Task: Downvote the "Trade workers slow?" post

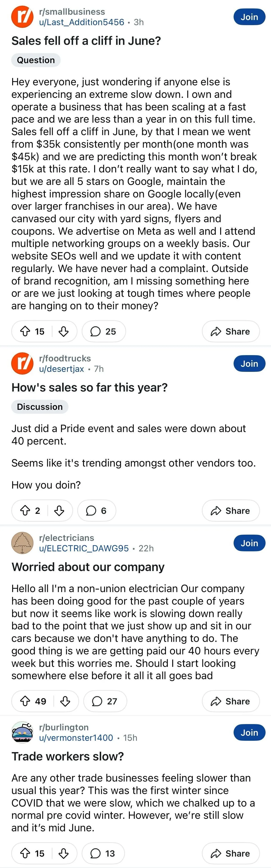Action: tap(64, 853)
